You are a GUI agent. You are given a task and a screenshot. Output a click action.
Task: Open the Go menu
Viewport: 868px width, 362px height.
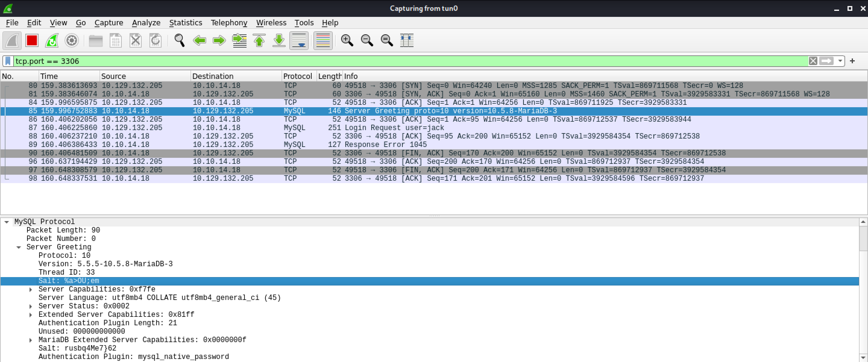80,23
